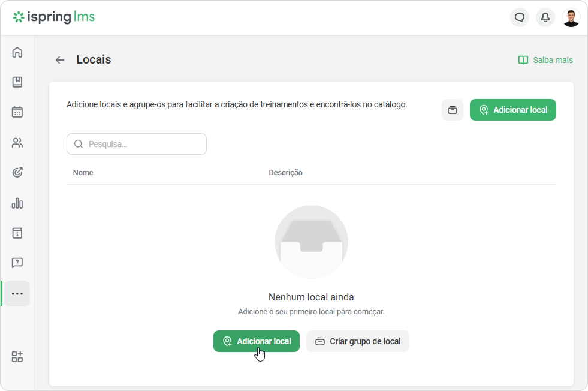Focus the Pesquisa search field
This screenshot has height=391, width=588.
137,144
